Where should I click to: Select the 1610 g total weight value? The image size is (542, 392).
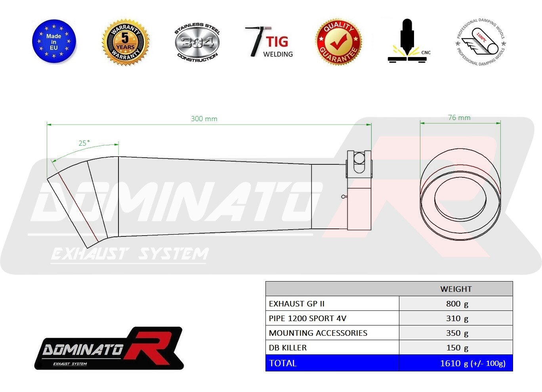[472, 363]
